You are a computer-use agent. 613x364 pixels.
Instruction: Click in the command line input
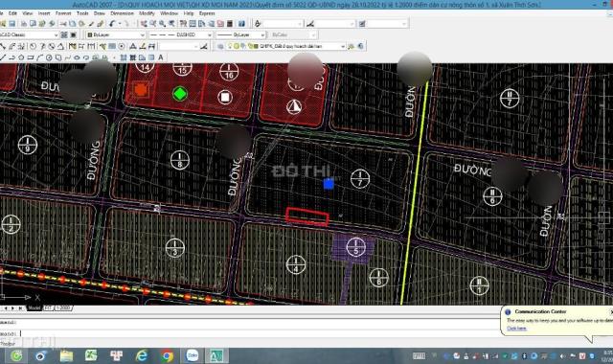point(250,333)
